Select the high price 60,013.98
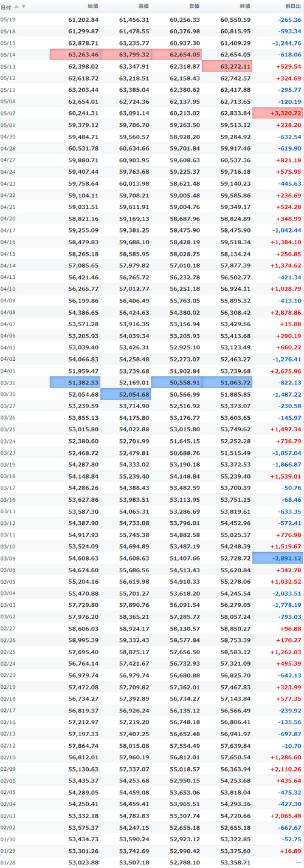The height and width of the screenshot is (868, 304). [x=134, y=183]
